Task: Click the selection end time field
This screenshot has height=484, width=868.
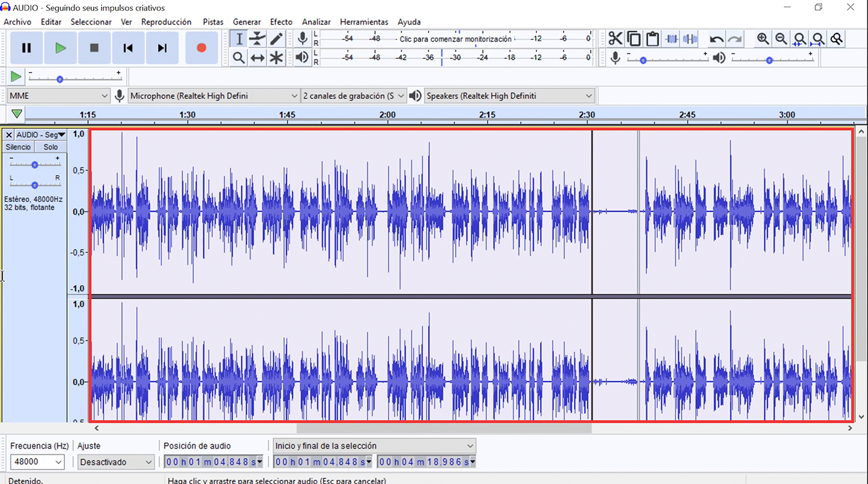Action: [427, 462]
